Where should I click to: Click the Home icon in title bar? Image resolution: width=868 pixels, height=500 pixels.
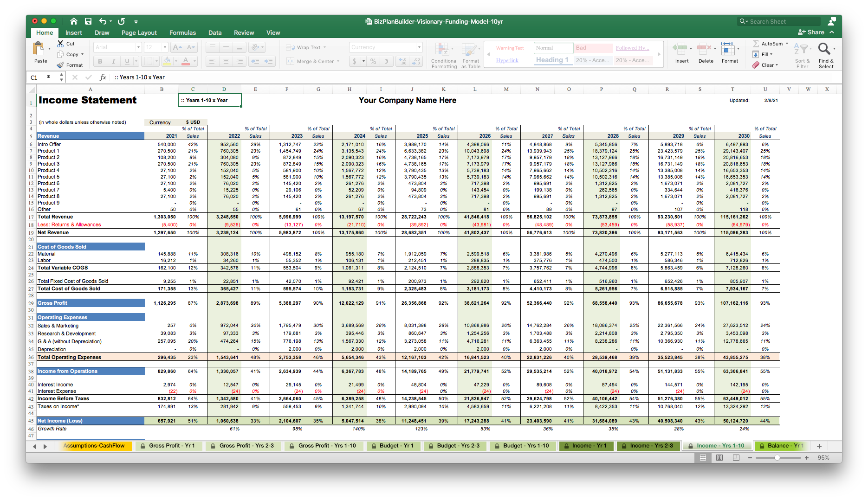click(73, 21)
